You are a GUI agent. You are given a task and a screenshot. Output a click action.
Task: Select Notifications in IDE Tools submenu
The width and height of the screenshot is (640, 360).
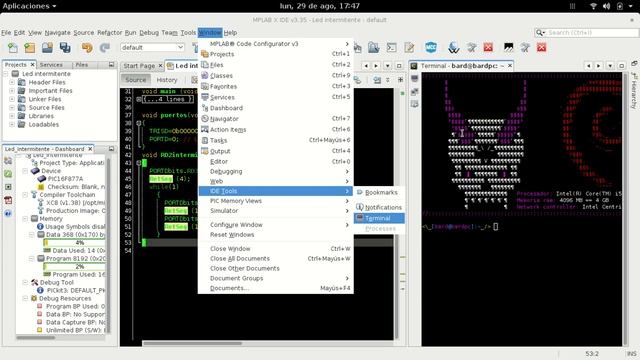tap(380, 207)
